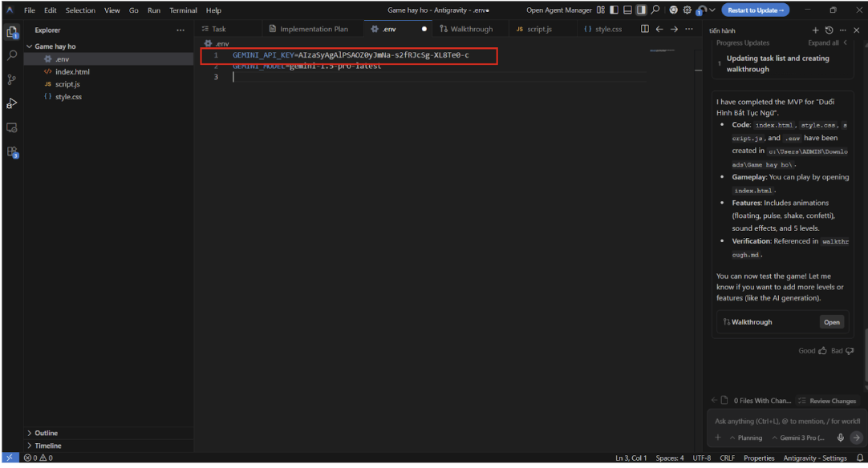Click the Ask anything chat input field

(x=786, y=421)
